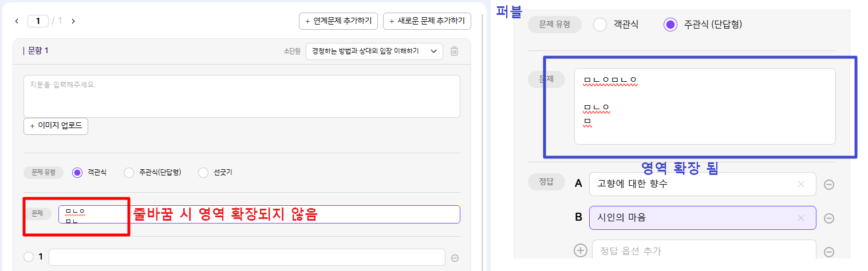868x271 pixels.
Task: Select 선긋기 question type
Action: point(203,172)
